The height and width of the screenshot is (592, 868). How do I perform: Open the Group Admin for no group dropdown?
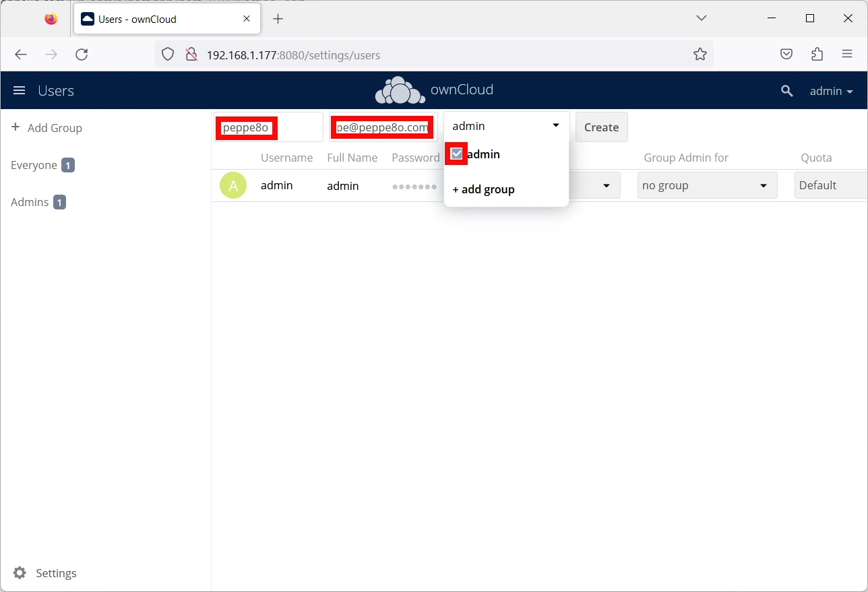point(707,185)
